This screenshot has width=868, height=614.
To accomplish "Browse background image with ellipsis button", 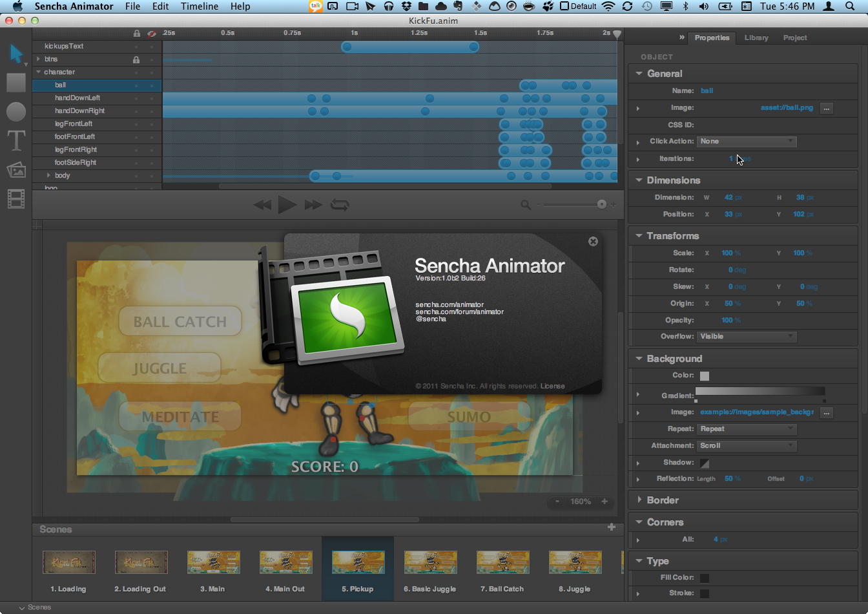I will tap(826, 412).
